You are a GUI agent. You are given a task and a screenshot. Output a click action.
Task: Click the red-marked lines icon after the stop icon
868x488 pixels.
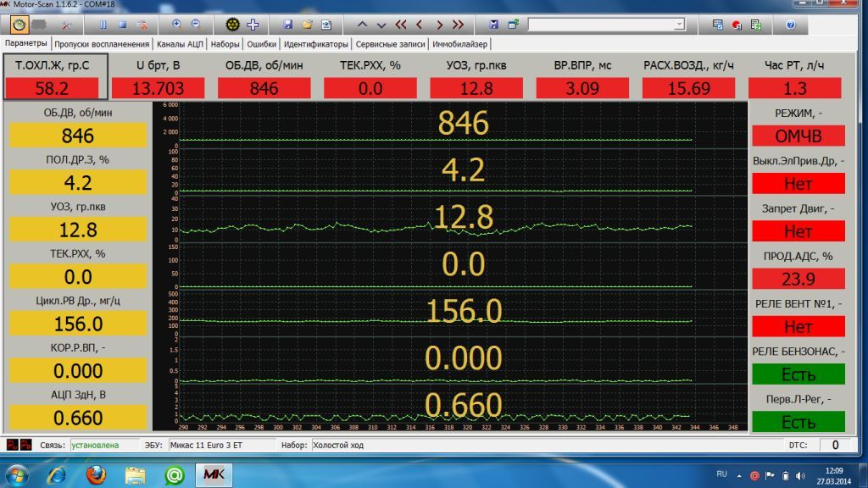point(142,25)
